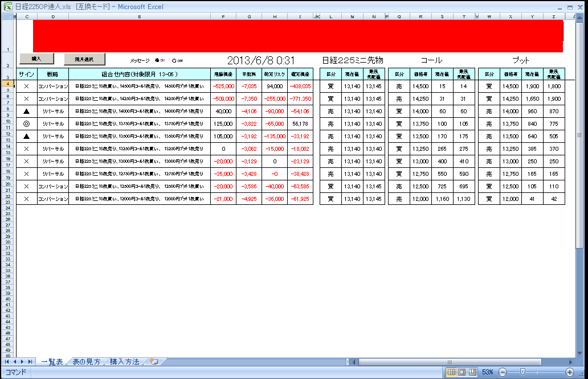588x379 pixels.
Task: Click the horizontal scrollbar thumb
Action: pyautogui.click(x=450, y=362)
